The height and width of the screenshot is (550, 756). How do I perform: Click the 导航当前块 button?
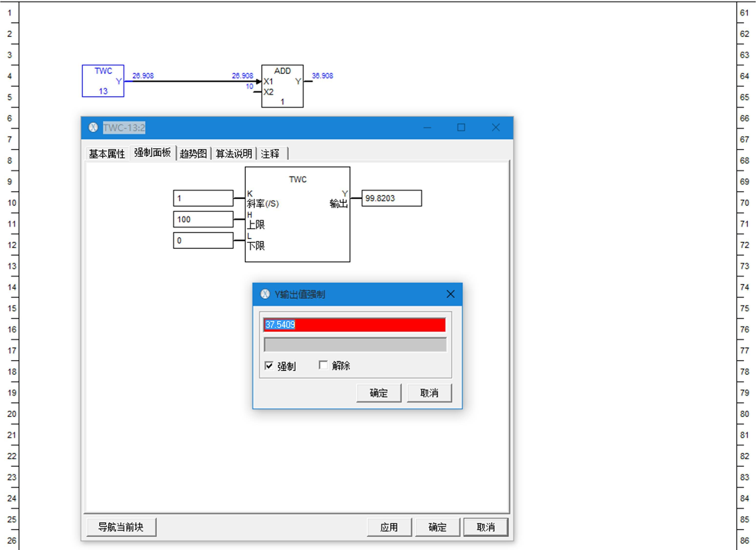[x=121, y=527]
